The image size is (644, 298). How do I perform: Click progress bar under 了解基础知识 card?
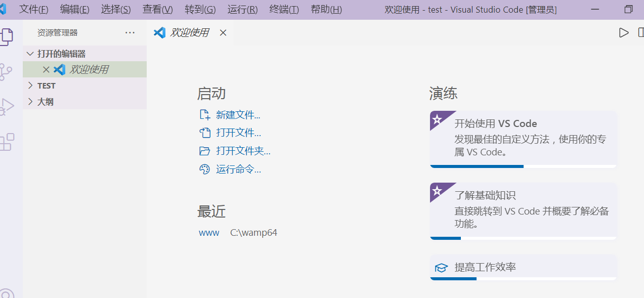(x=523, y=238)
